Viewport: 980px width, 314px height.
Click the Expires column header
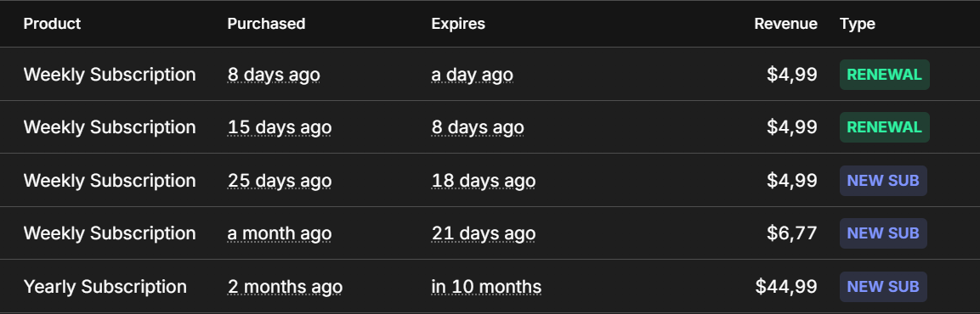(x=458, y=24)
